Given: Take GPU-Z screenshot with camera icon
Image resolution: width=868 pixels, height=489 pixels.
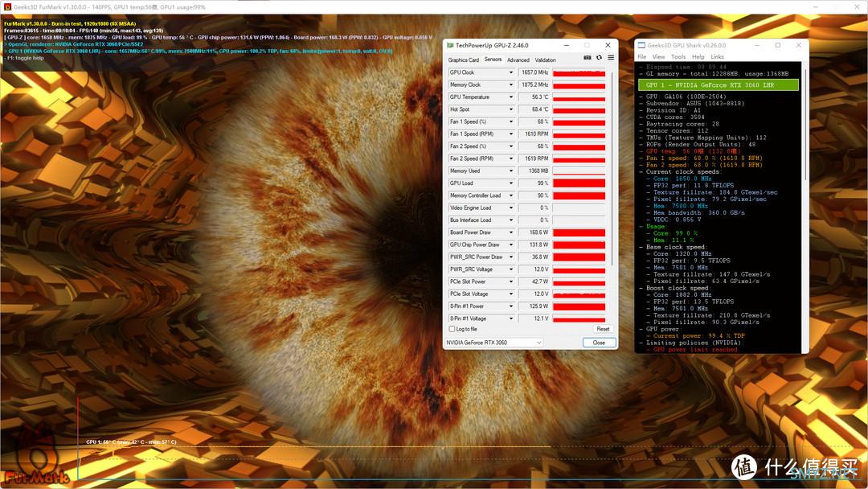Looking at the screenshot, I should [x=588, y=58].
